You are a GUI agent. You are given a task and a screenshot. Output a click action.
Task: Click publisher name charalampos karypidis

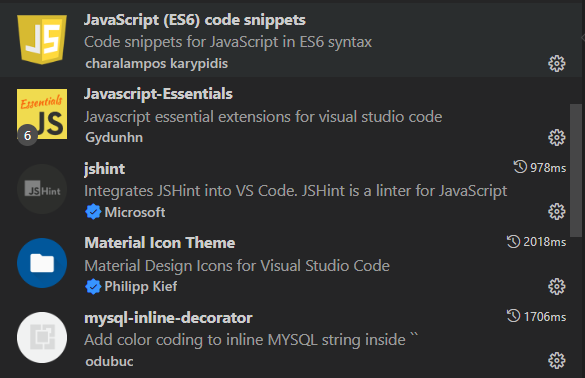coord(157,63)
